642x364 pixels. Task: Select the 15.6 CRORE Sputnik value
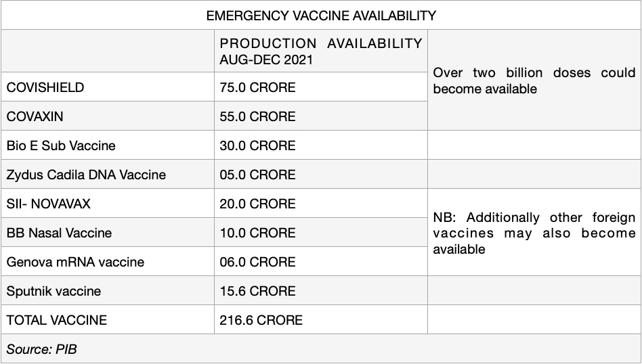[258, 291]
